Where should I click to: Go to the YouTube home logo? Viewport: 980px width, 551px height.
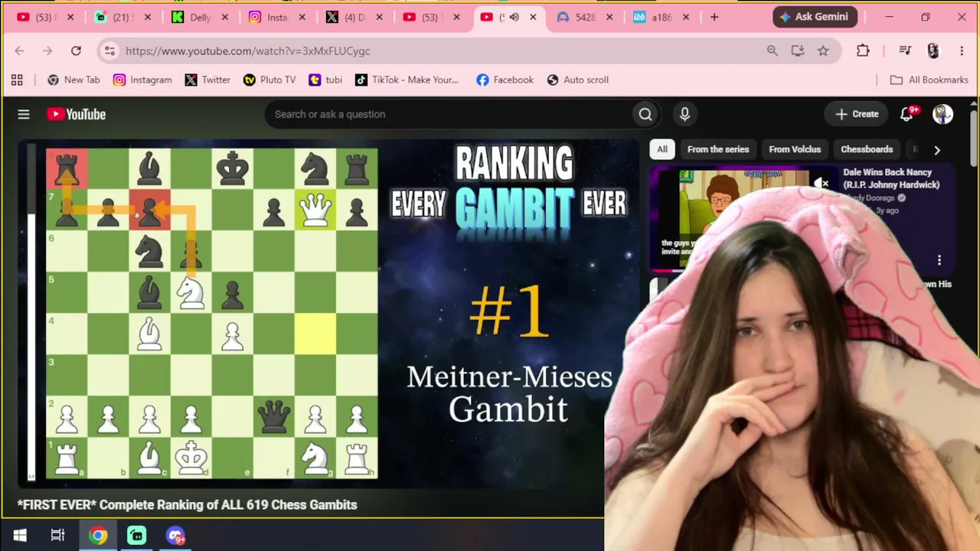coord(76,114)
